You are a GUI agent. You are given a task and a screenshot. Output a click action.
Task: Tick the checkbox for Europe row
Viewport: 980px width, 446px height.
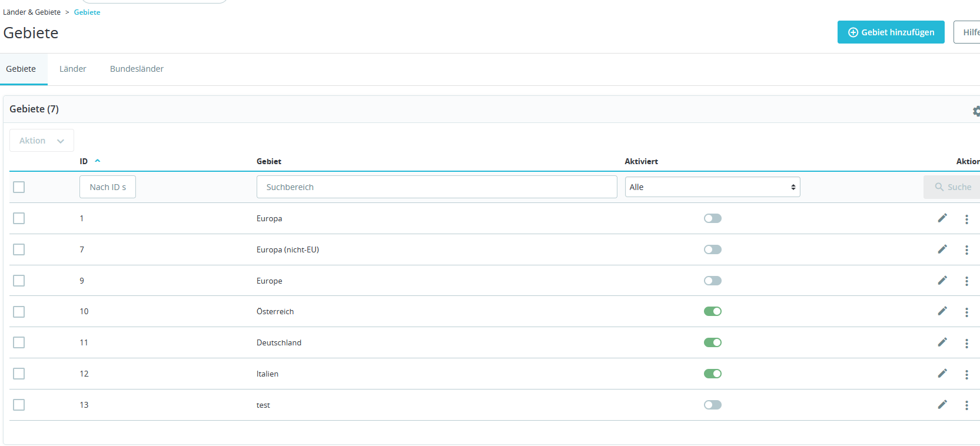pos(19,281)
